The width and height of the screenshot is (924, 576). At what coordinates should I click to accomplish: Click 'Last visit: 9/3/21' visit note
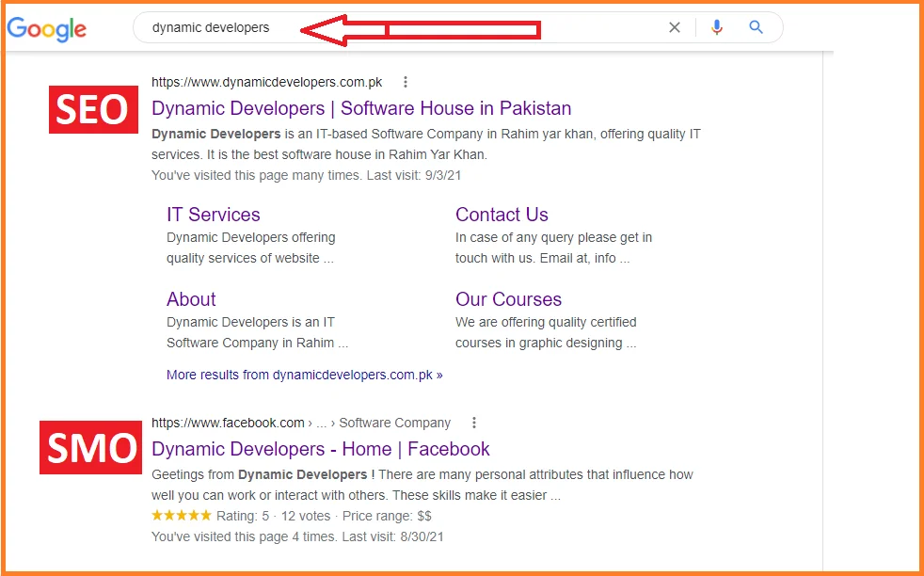414,175
